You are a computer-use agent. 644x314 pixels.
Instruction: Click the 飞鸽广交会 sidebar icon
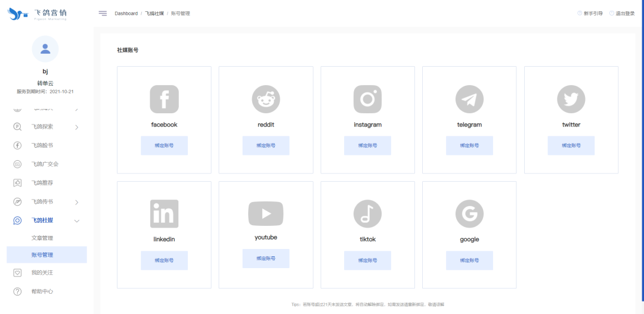pyautogui.click(x=17, y=164)
